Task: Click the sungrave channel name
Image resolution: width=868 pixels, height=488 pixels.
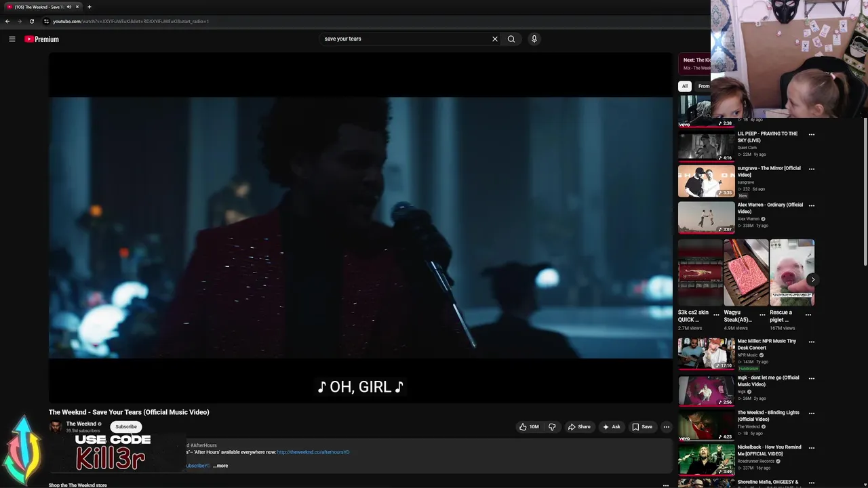Action: pyautogui.click(x=746, y=182)
